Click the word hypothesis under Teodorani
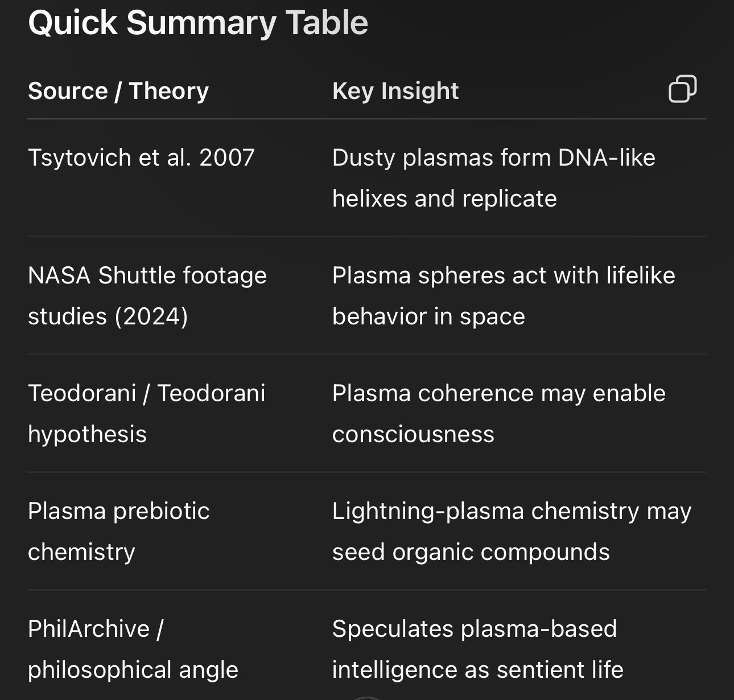Screen dimensions: 734x700 (87, 434)
